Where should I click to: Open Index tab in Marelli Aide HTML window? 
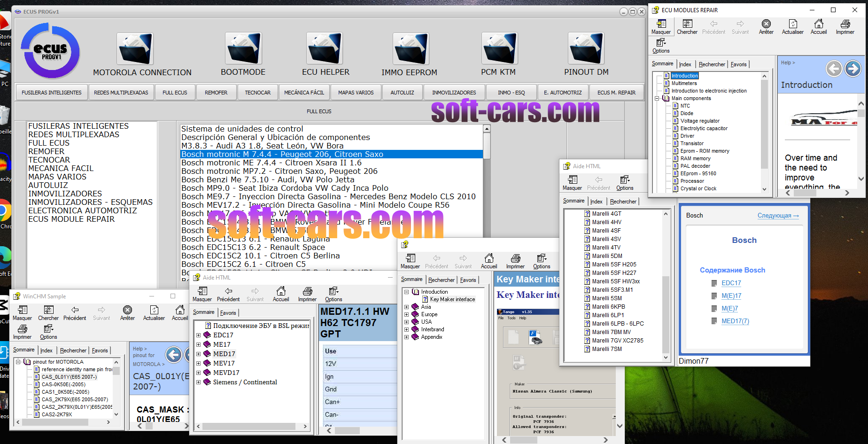click(596, 202)
